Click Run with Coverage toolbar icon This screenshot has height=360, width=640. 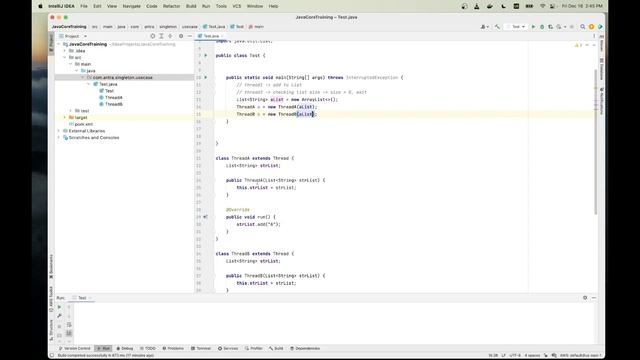point(550,27)
